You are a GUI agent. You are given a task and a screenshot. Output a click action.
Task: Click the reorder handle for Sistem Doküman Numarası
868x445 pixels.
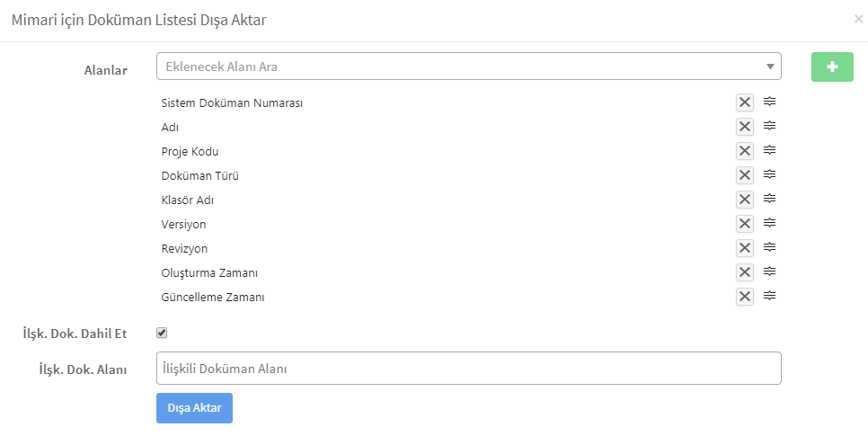(769, 102)
